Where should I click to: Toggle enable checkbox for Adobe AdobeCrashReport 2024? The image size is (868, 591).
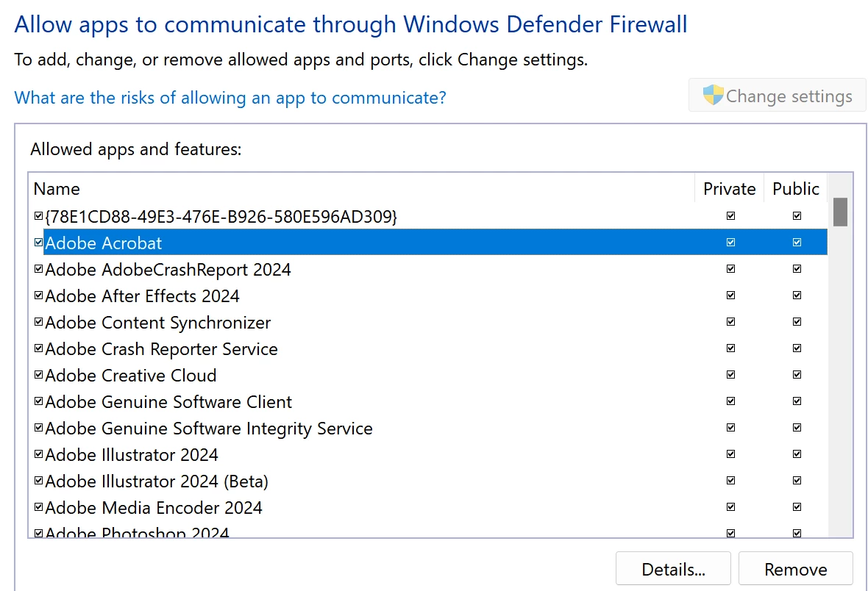pos(39,269)
